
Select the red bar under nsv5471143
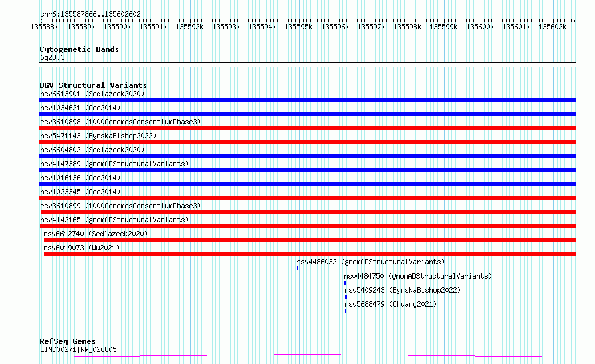point(308,142)
